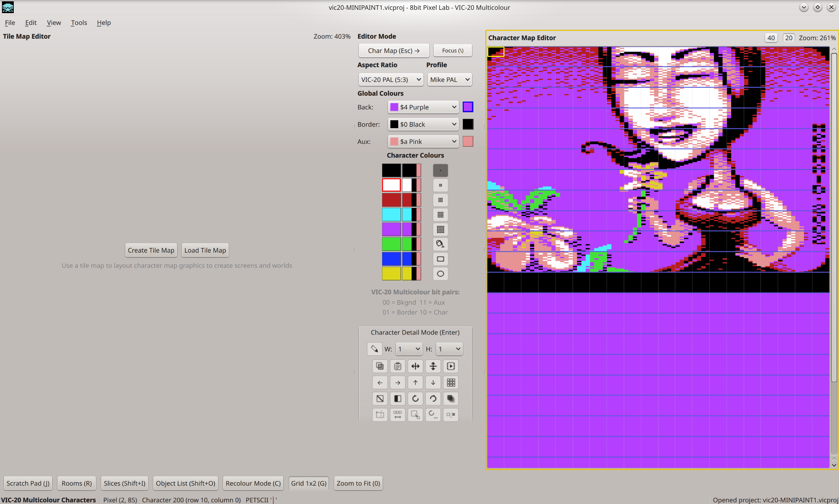The width and height of the screenshot is (839, 504).
Task: Click the rotate counter-clockwise icon
Action: (433, 398)
